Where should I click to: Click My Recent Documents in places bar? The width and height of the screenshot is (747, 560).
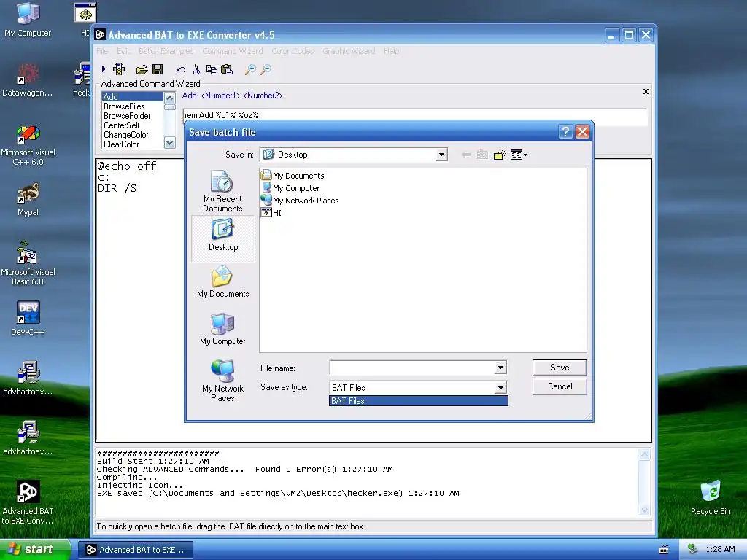(222, 192)
